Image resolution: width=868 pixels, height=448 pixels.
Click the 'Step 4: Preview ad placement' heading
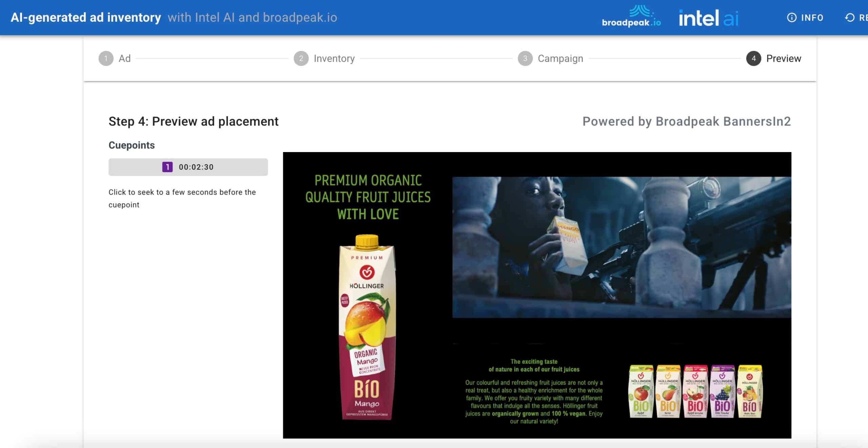click(x=193, y=122)
